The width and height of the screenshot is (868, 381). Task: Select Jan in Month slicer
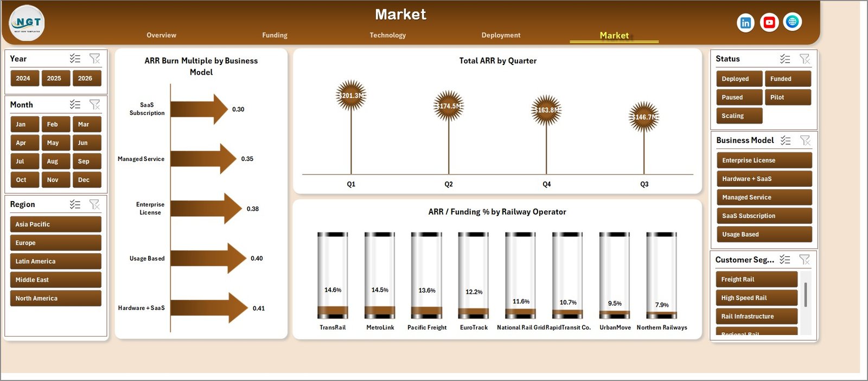click(24, 124)
